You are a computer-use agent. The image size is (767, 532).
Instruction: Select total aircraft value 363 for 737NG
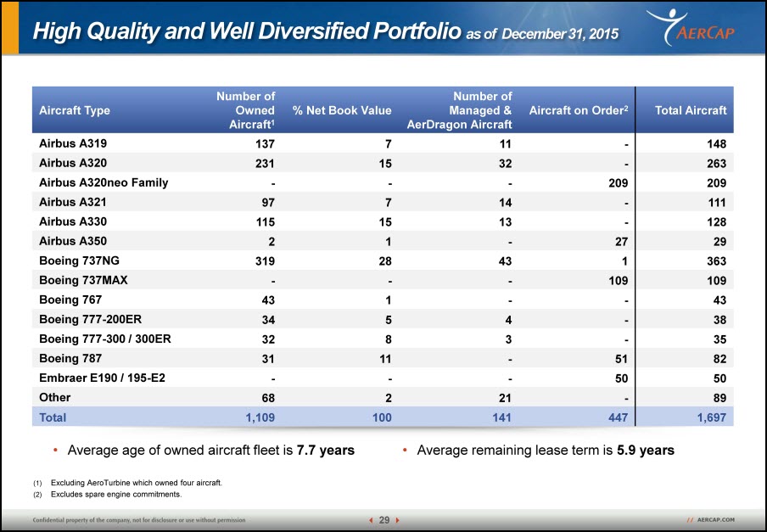(x=717, y=261)
